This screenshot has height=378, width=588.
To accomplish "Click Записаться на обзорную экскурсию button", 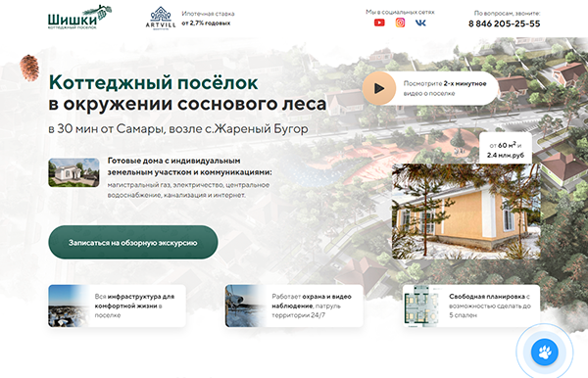I will point(133,243).
